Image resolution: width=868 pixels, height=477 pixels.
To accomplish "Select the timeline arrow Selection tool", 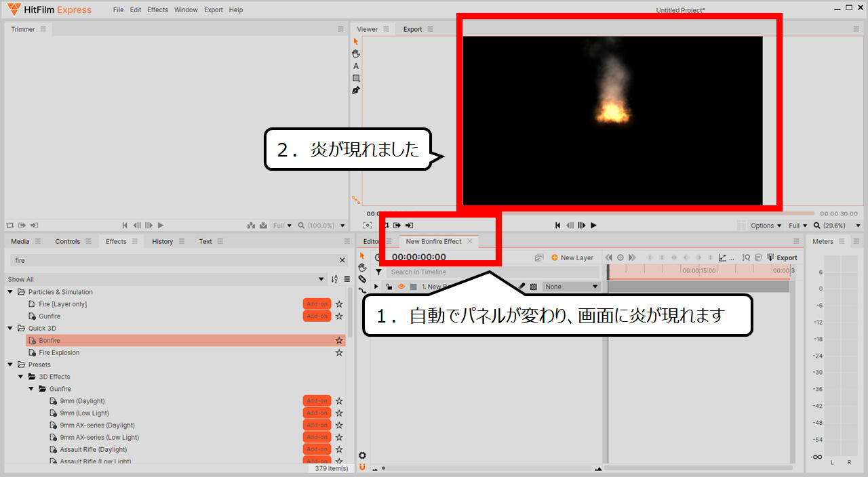I will tap(362, 255).
